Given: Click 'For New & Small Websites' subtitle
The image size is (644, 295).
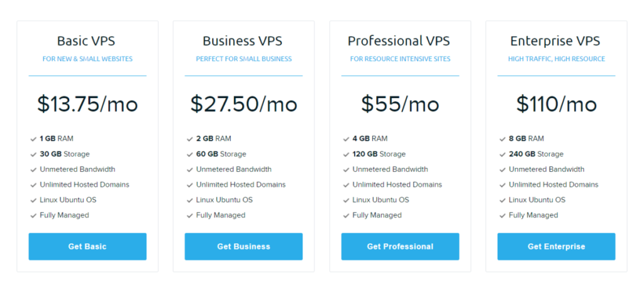Looking at the screenshot, I should point(87,58).
